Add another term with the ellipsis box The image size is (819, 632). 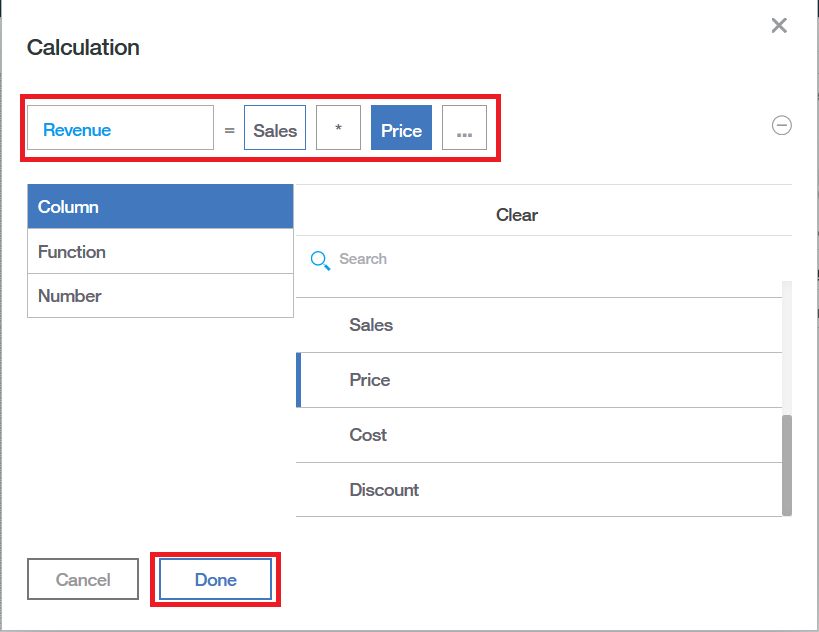pyautogui.click(x=464, y=128)
